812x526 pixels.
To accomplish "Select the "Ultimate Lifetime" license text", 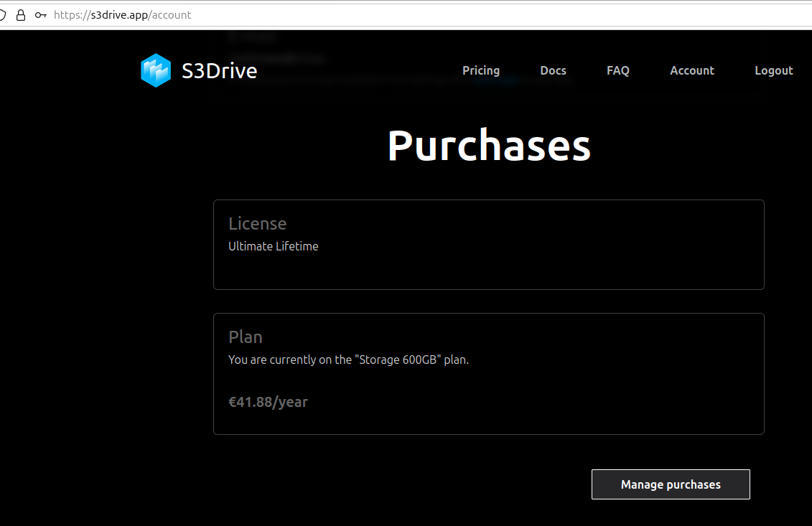I will pyautogui.click(x=274, y=246).
